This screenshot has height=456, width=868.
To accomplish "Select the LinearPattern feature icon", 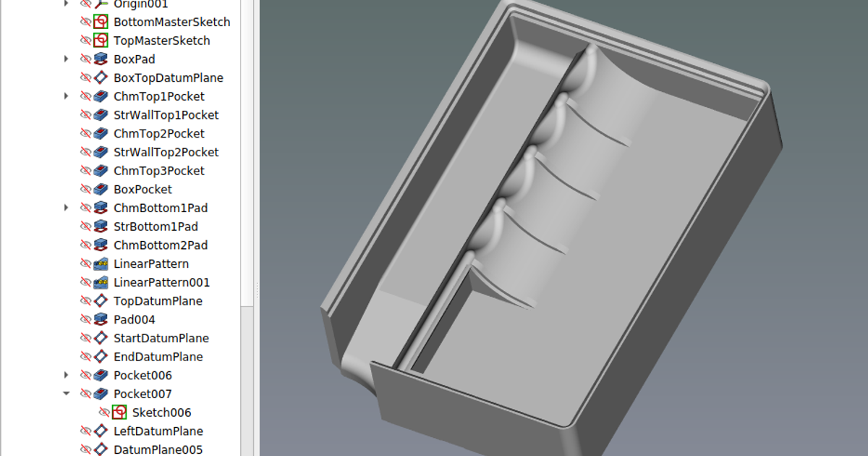I will pyautogui.click(x=99, y=263).
